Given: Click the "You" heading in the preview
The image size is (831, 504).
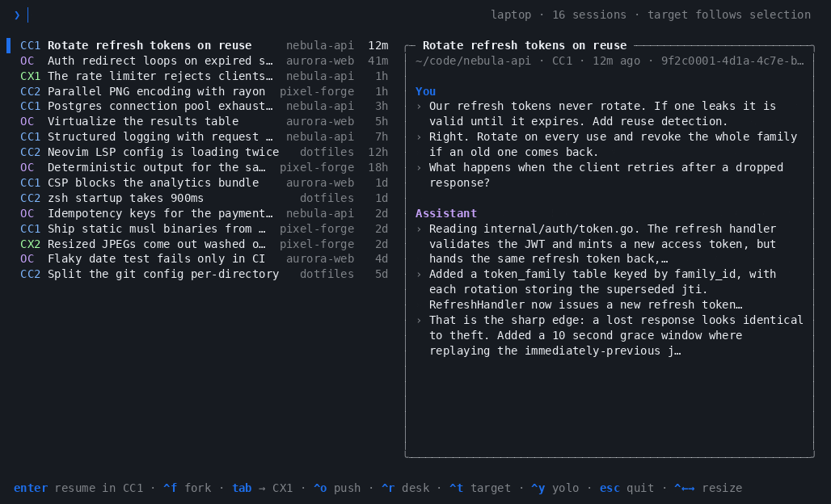Looking at the screenshot, I should (x=425, y=91).
